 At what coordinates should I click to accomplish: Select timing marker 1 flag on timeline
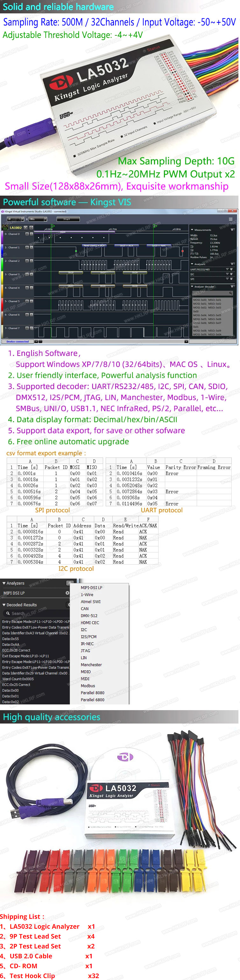point(53,226)
